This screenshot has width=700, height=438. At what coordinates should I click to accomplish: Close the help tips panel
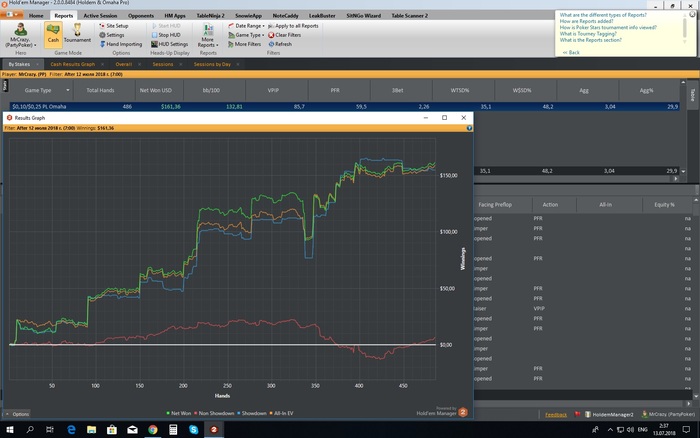[692, 14]
